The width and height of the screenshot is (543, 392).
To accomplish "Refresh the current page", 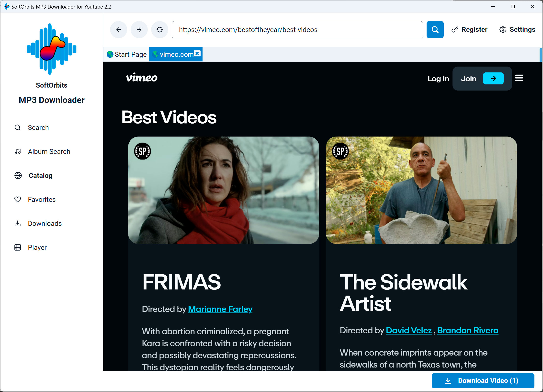I will tap(159, 29).
